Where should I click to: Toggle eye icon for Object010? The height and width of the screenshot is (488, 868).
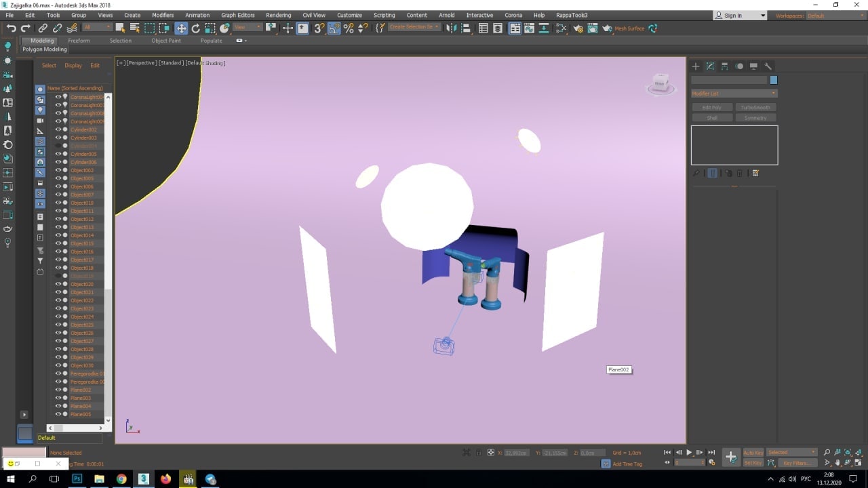click(58, 203)
